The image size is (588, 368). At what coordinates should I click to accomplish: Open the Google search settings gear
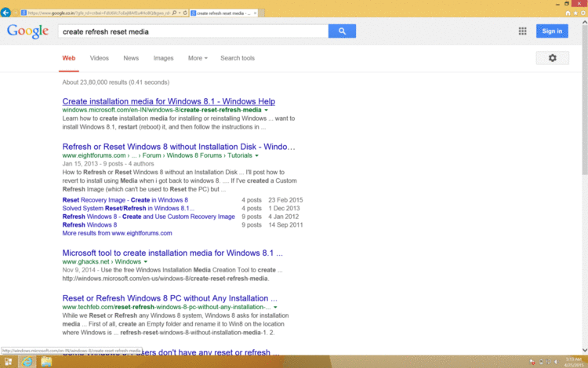click(x=553, y=58)
